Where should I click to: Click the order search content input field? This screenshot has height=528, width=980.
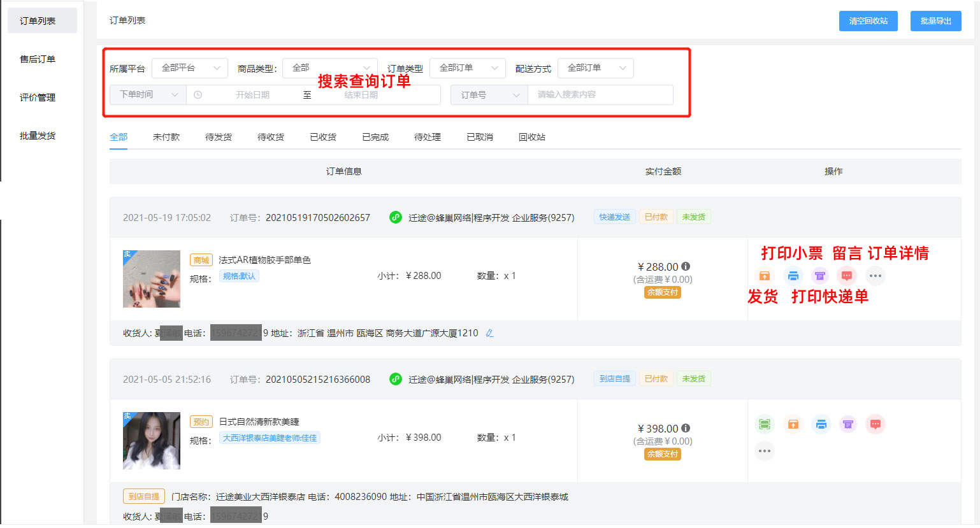(x=600, y=95)
